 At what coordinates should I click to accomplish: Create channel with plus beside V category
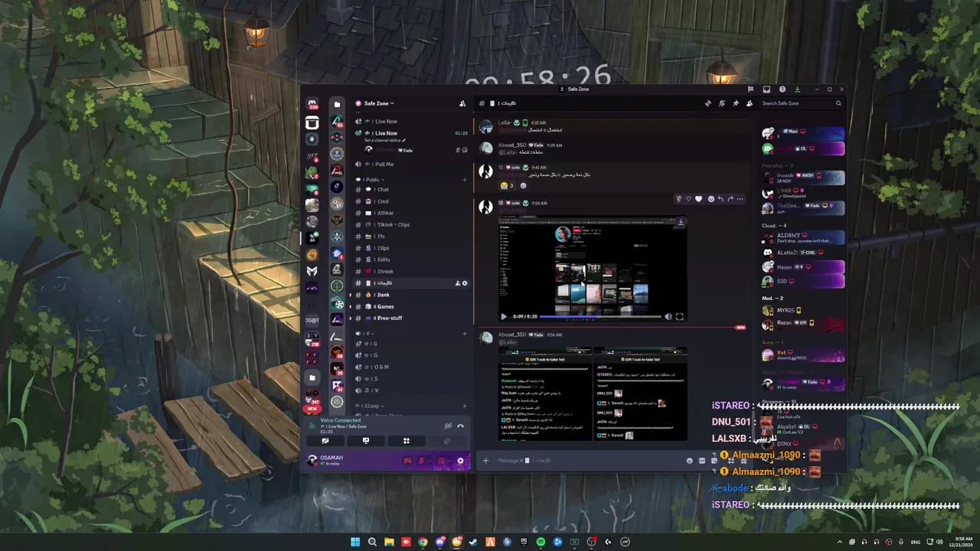point(465,334)
